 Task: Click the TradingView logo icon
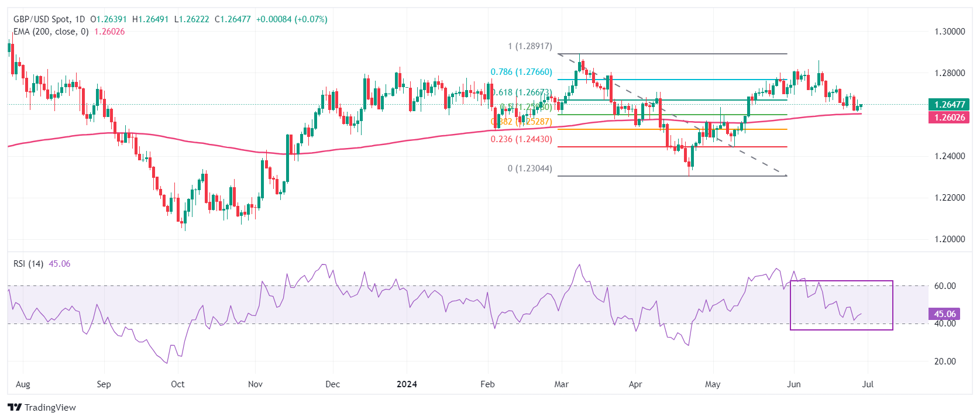pos(15,407)
